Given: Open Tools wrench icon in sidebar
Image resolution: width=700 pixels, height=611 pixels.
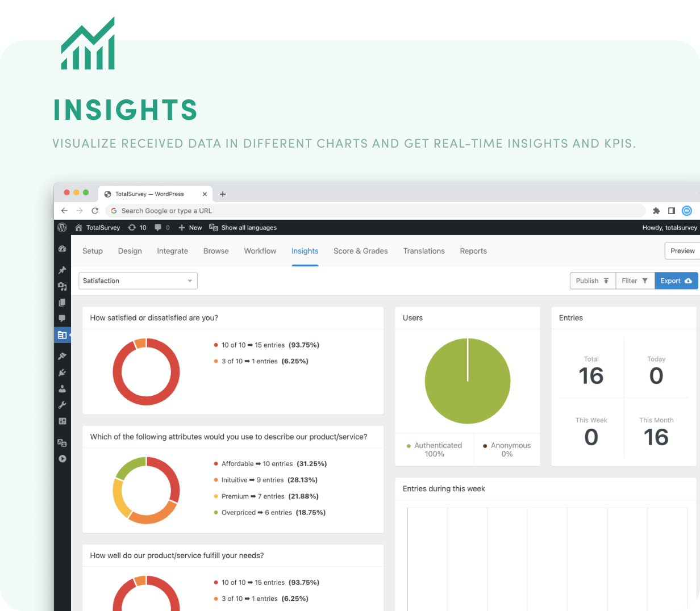Looking at the screenshot, I should click(x=63, y=405).
